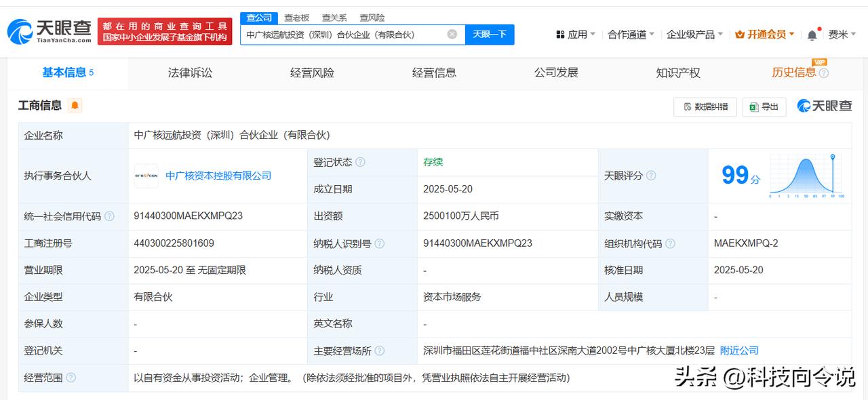Click the bell icon beside 工商信息
The image size is (868, 400).
tap(75, 105)
